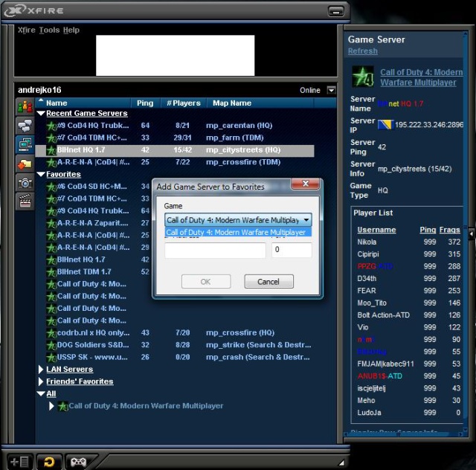This screenshot has width=476, height=470.
Task: Click the resize grip icon at bottom right
Action: pyautogui.click(x=341, y=463)
